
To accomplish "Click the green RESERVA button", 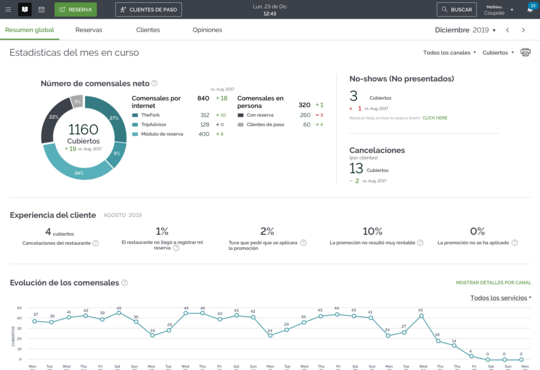I will [x=75, y=10].
